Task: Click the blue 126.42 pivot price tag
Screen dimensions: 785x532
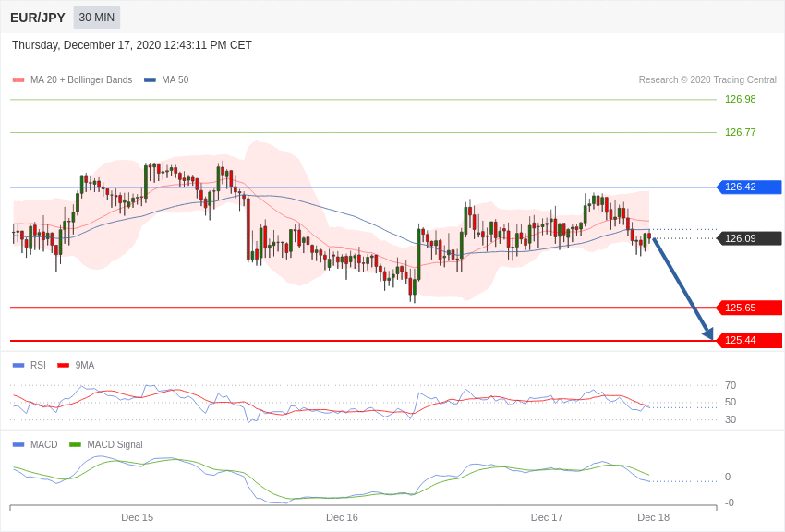Action: [x=750, y=187]
